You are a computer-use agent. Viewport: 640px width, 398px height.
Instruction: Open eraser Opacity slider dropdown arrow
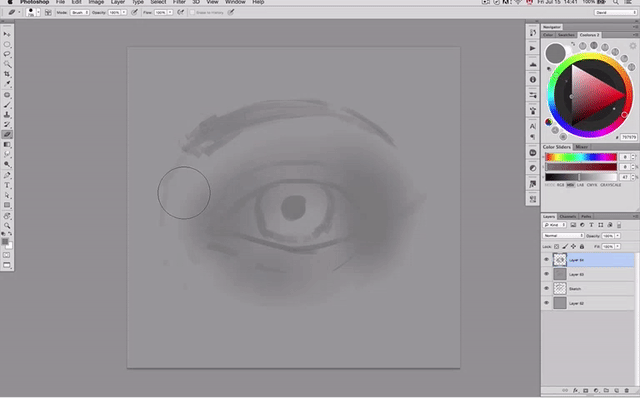pyautogui.click(x=124, y=13)
